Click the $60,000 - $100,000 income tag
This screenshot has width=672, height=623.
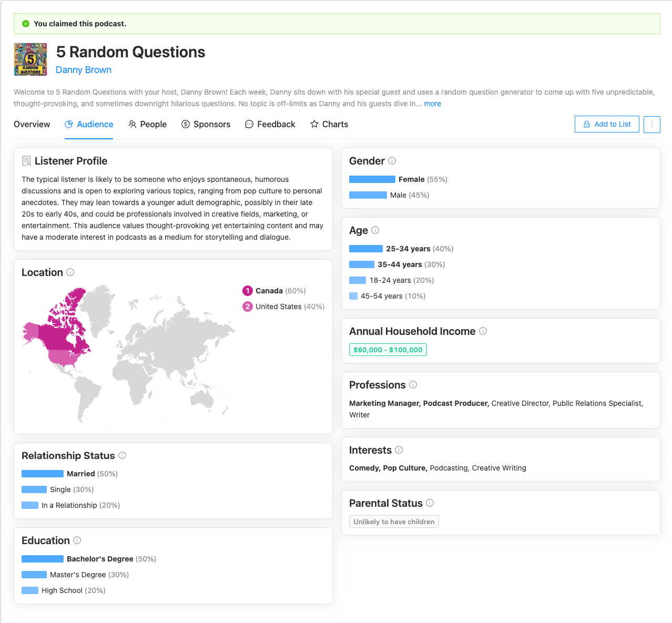[388, 350]
